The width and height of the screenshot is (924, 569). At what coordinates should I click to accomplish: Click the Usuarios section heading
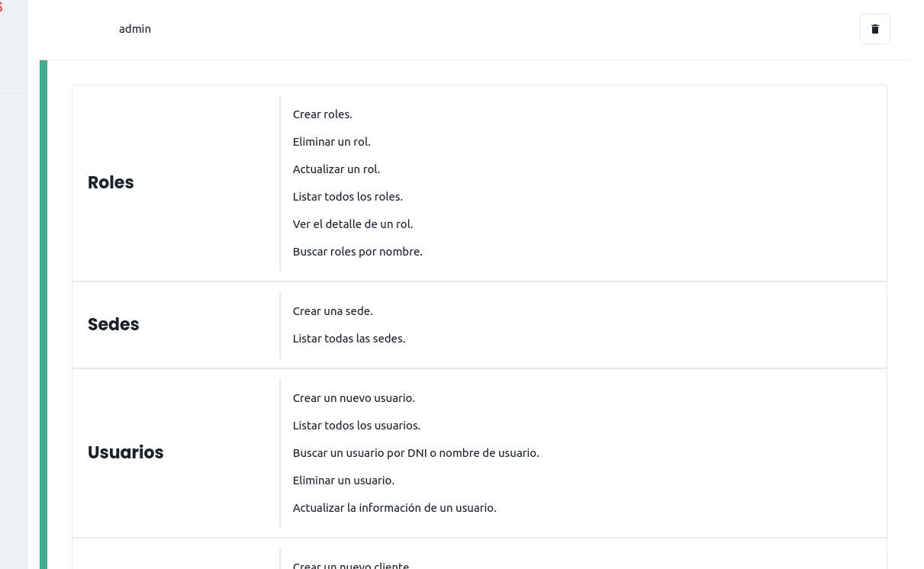[126, 452]
